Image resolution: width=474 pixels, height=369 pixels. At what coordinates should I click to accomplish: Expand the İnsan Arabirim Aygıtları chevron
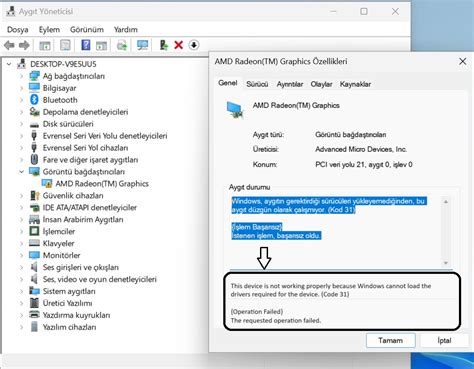coord(21,220)
